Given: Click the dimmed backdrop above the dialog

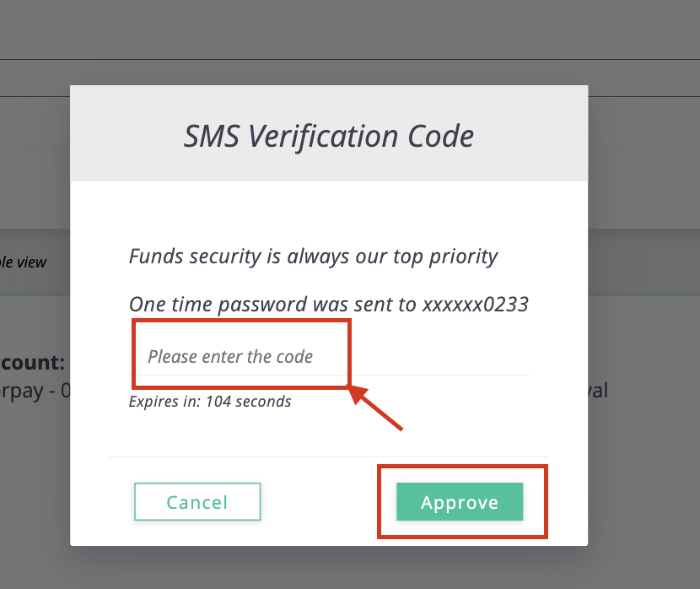Looking at the screenshot, I should pos(350,42).
